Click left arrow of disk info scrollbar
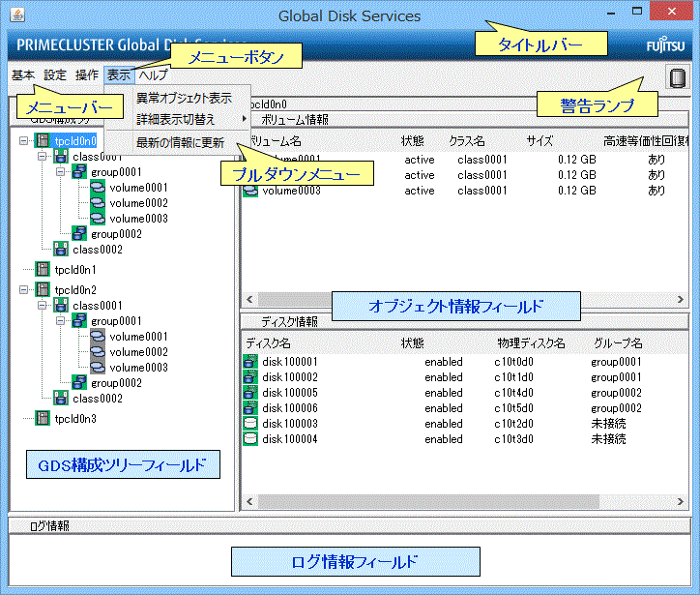 click(249, 501)
